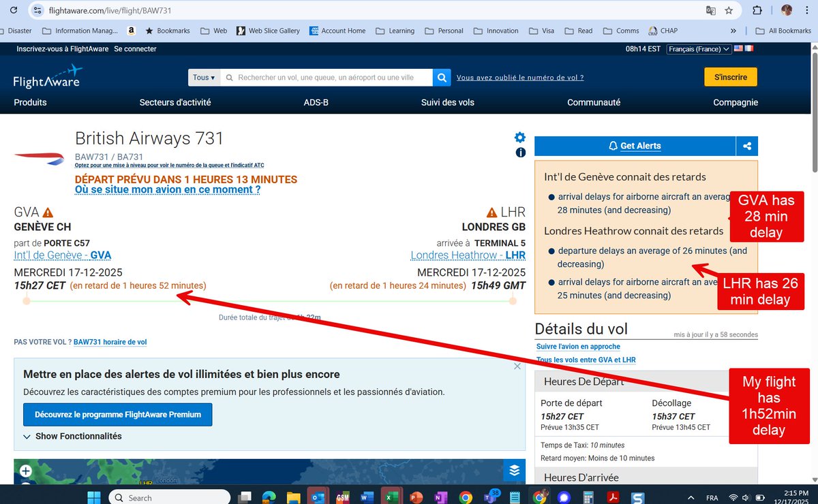The image size is (818, 504).
Task: Select the US flag language icon
Action: 738,49
